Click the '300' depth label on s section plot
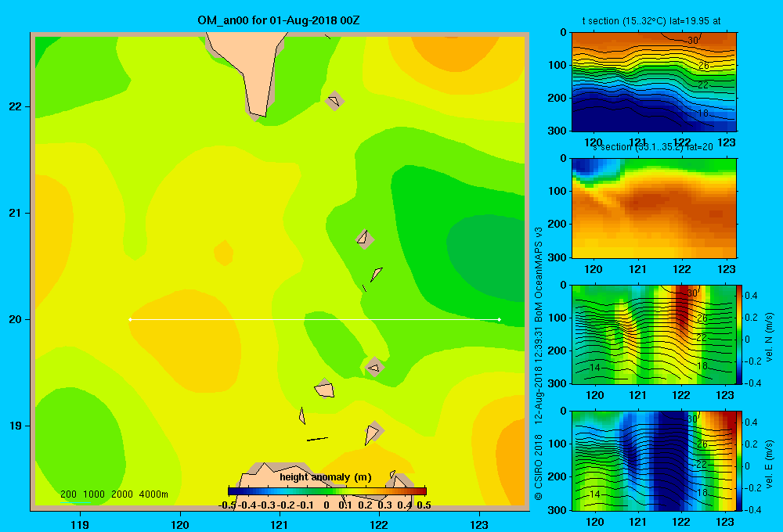 click(557, 257)
